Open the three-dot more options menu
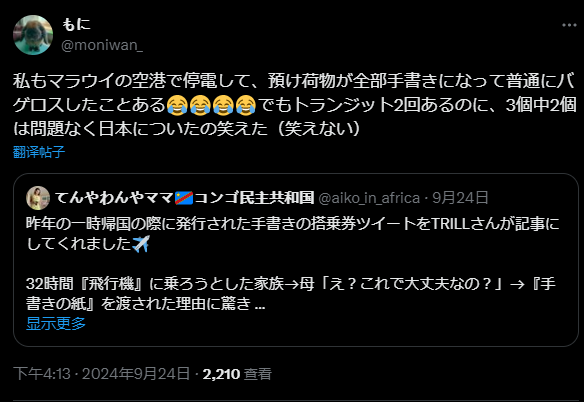Image resolution: width=584 pixels, height=402 pixels. [x=569, y=25]
